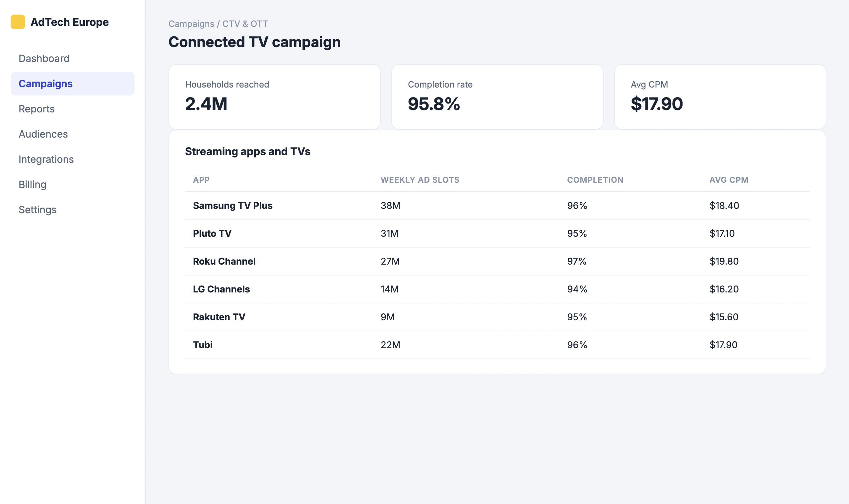849x504 pixels.
Task: Click the $19.80 CPM for Roku Channel
Action: pos(724,261)
